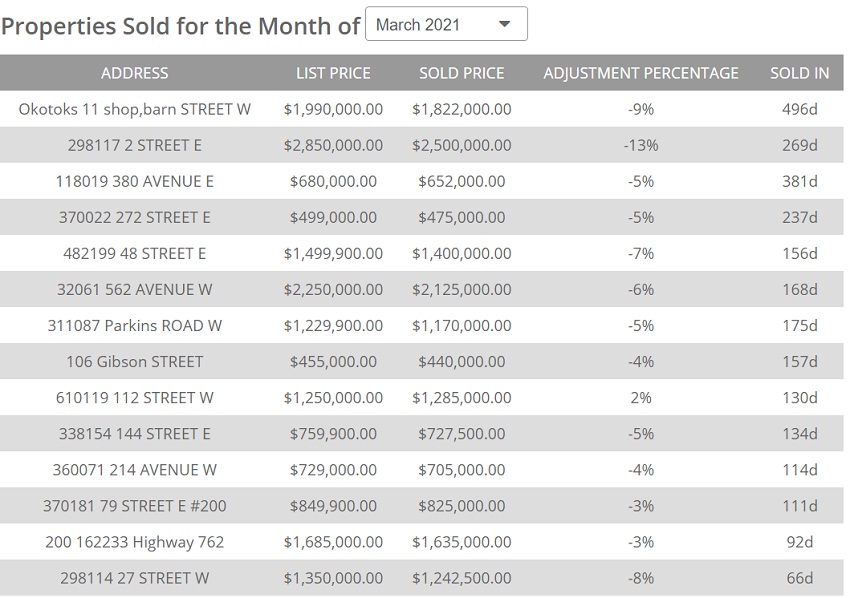Screen dimensions: 850x598
Task: Open 482199 48 STREET E listing
Action: point(135,253)
